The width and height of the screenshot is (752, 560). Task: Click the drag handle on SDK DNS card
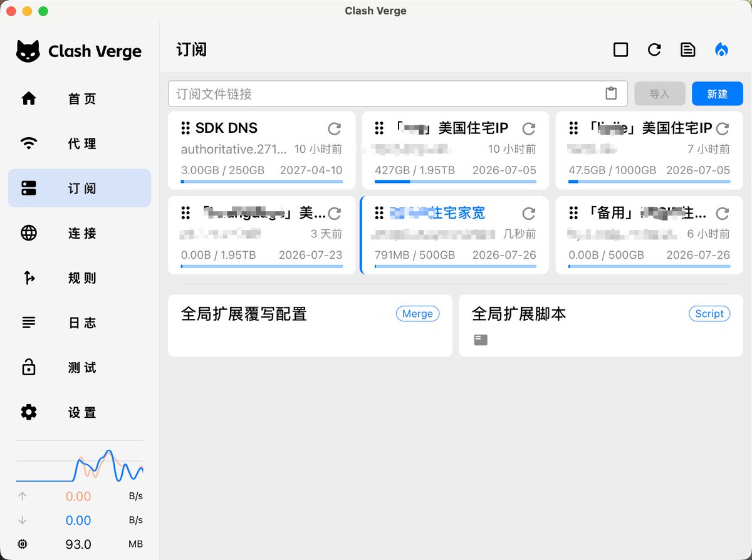(x=185, y=128)
